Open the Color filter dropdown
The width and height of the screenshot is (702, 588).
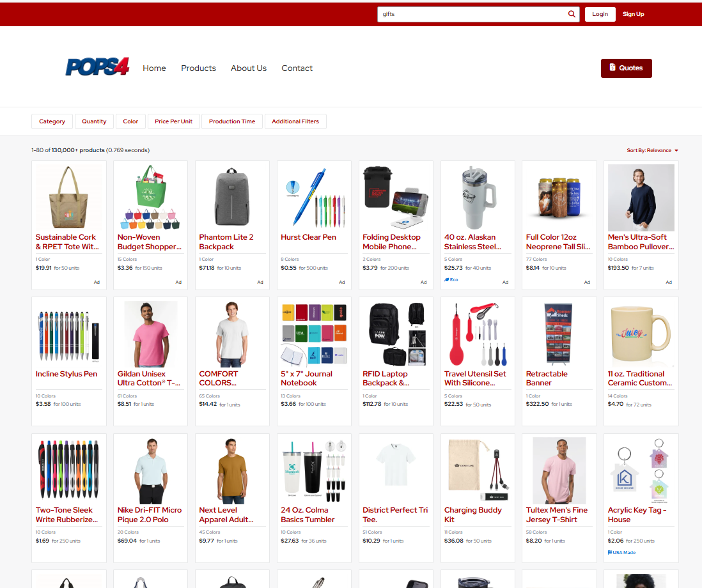click(x=130, y=121)
